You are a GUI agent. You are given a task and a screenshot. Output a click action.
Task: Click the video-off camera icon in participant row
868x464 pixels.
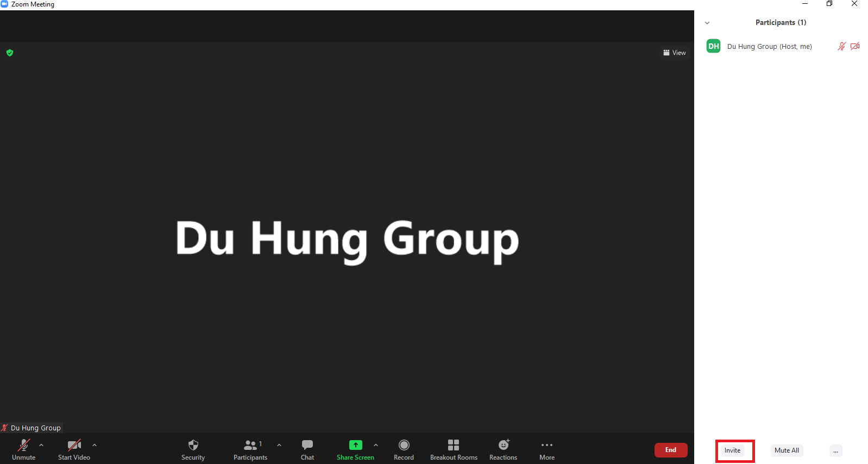[x=855, y=46]
